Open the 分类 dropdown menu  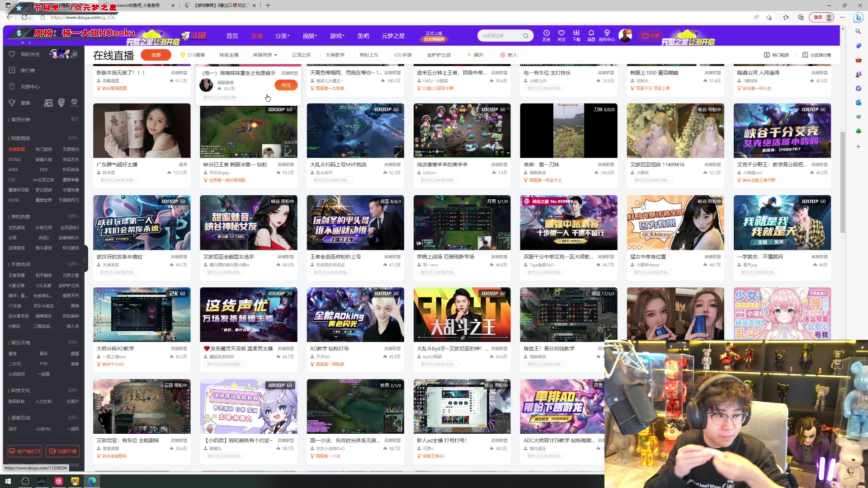(282, 36)
